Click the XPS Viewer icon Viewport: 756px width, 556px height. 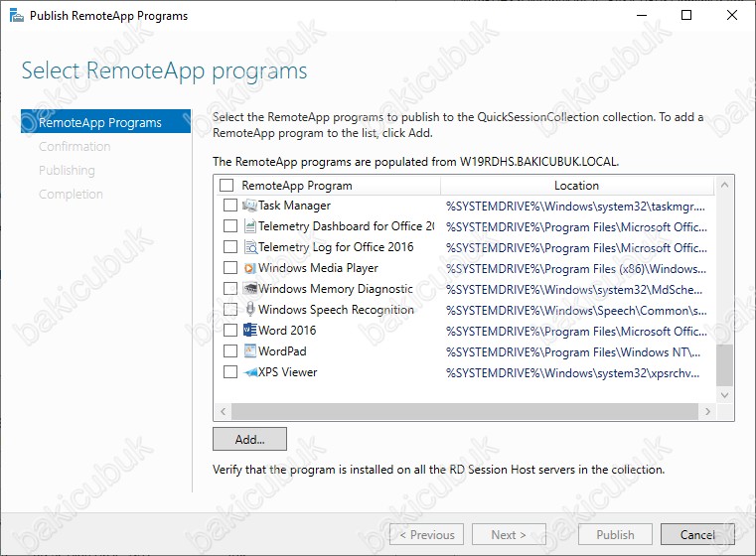249,372
